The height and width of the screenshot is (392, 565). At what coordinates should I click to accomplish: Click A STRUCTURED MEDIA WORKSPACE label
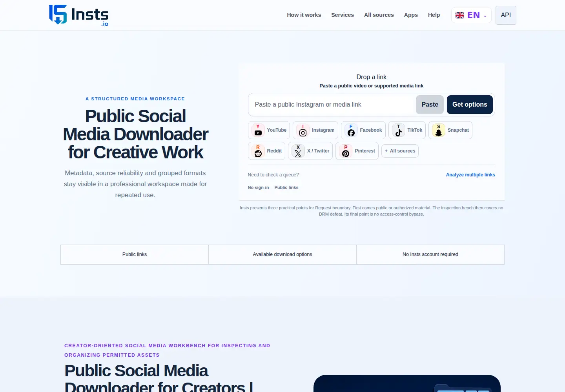(135, 99)
